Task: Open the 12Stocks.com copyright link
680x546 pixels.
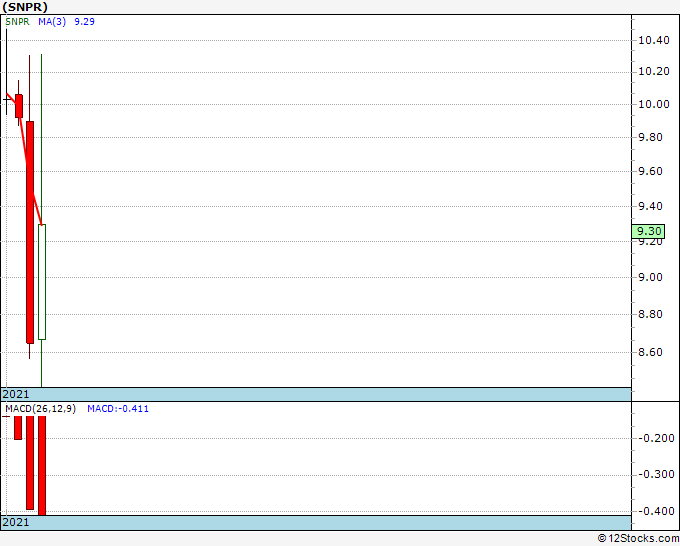Action: (x=638, y=539)
